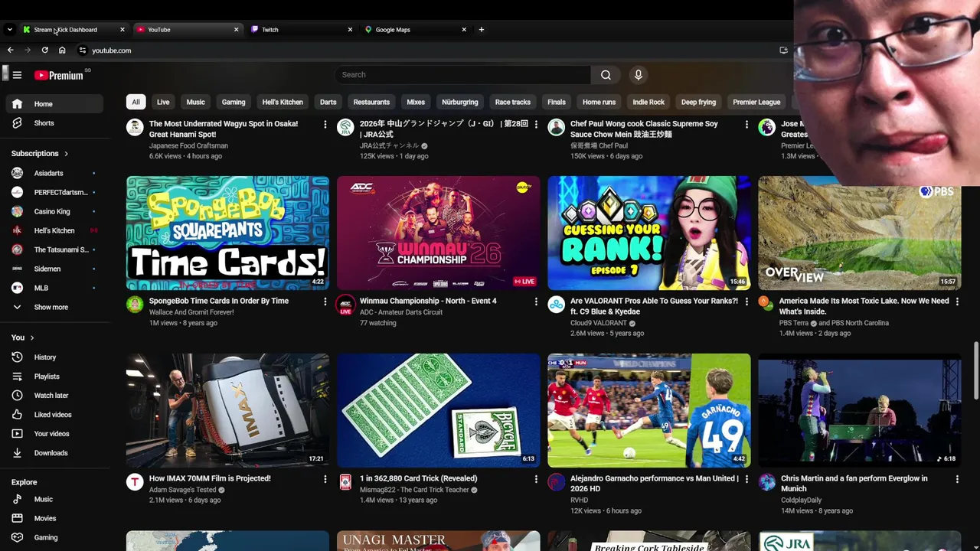
Task: Select the Indie Rock filter chip
Action: 648,102
